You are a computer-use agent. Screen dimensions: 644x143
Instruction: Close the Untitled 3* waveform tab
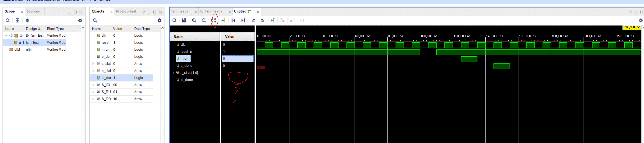[258, 12]
